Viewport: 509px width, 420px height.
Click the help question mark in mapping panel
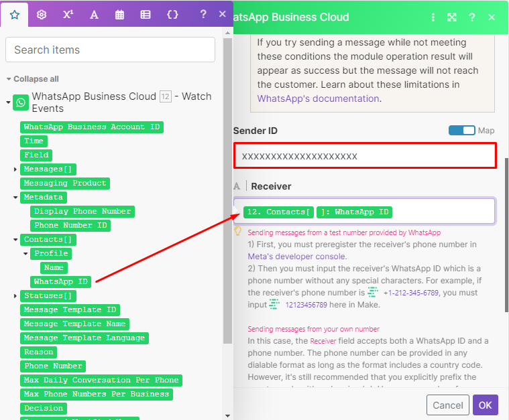[x=203, y=14]
